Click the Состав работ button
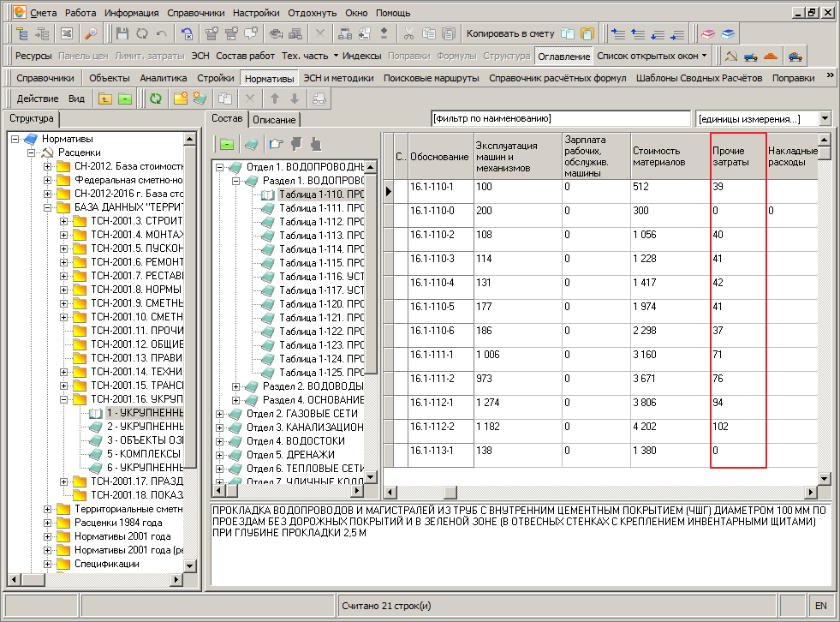Screen dimensions: 840x622 click(x=245, y=56)
